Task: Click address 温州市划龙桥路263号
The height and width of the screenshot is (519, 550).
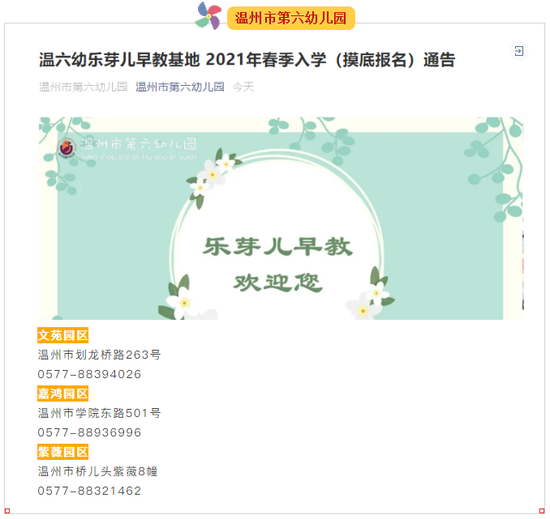Action: [x=99, y=355]
